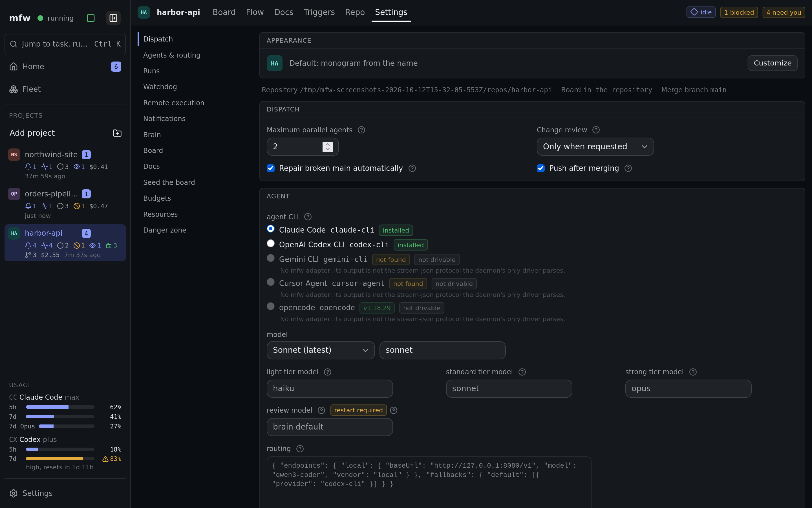
Task: Click the green stop square icon
Action: tap(91, 18)
